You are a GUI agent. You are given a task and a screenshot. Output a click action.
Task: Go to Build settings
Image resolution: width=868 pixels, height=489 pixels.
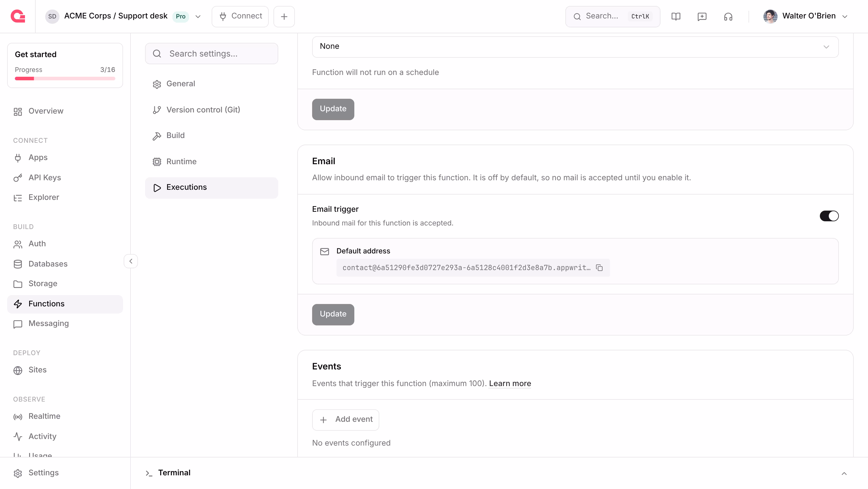pos(212,136)
